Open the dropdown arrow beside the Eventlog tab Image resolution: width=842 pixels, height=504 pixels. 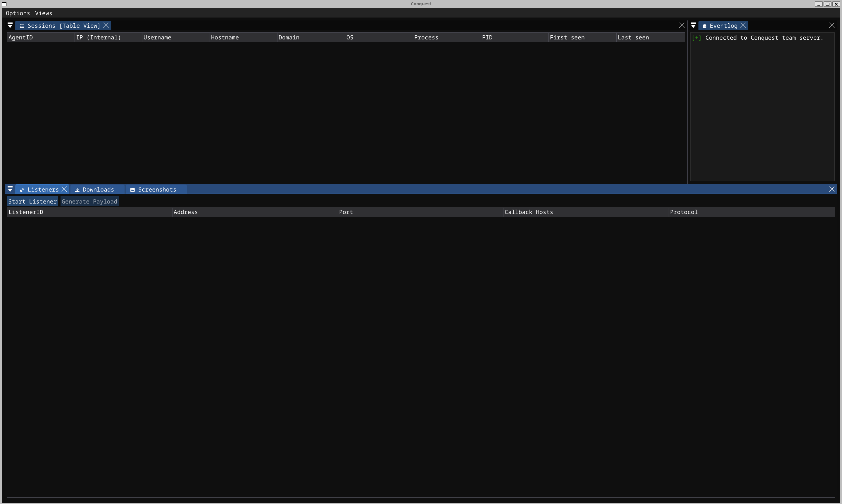point(693,25)
